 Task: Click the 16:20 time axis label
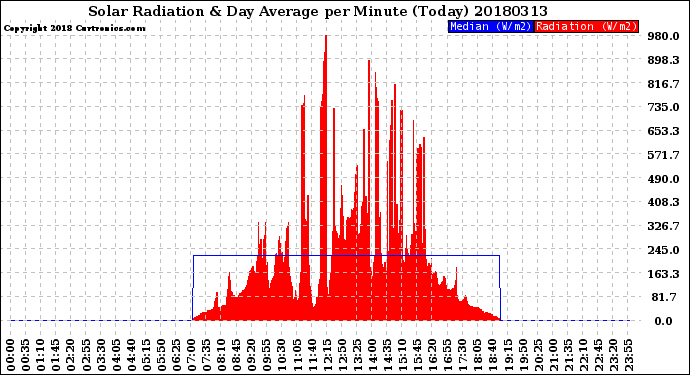click(x=433, y=355)
